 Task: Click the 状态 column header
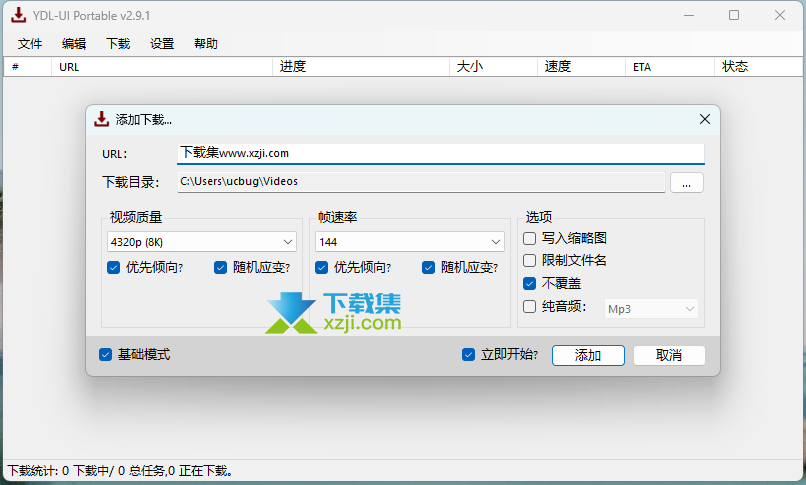coord(758,67)
